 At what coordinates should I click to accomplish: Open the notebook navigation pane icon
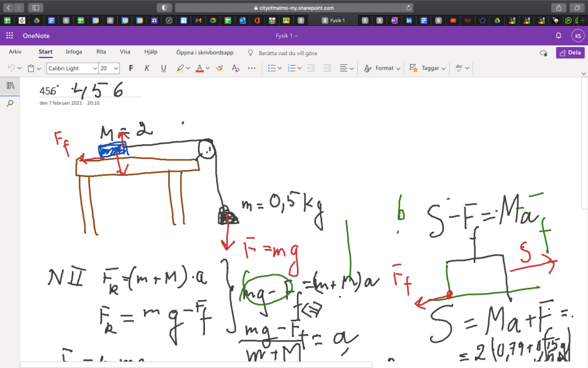tap(10, 85)
